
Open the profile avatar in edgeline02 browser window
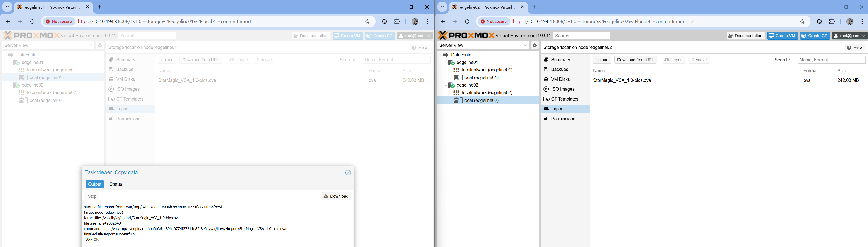coord(850,22)
